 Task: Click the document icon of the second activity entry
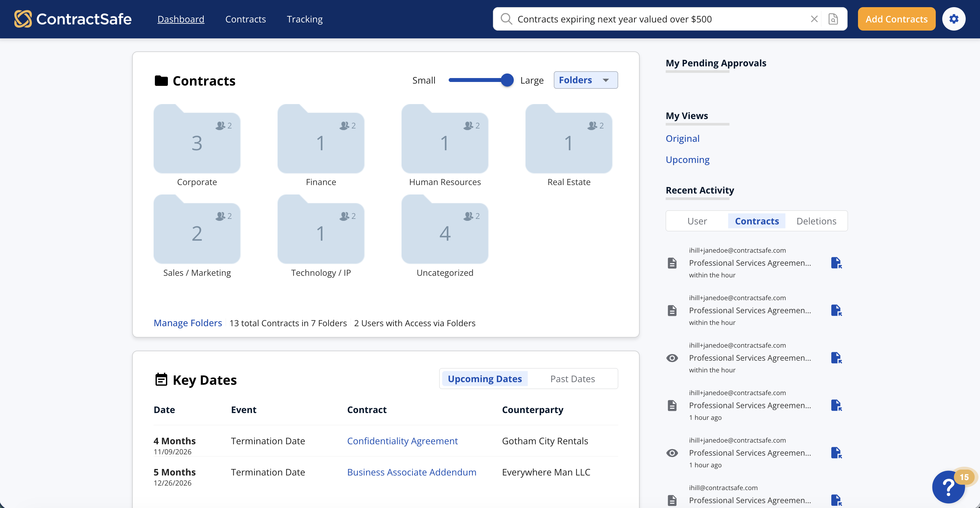tap(672, 310)
